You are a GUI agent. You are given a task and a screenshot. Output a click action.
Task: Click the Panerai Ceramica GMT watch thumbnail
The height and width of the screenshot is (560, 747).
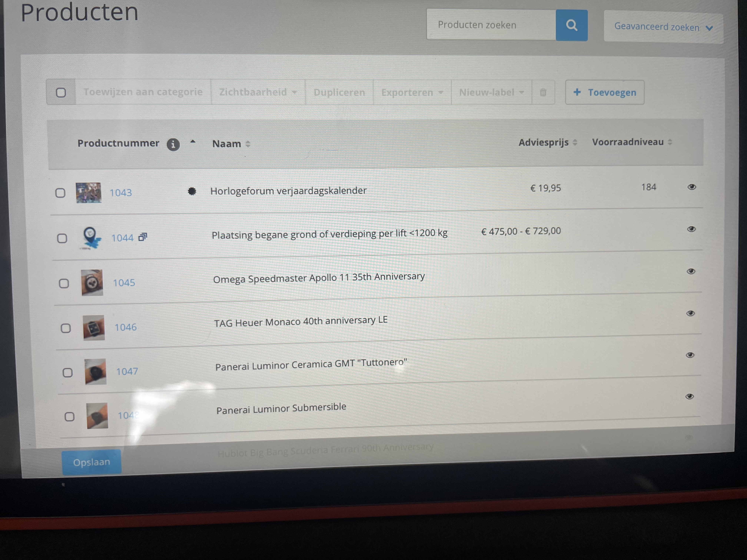point(96,372)
